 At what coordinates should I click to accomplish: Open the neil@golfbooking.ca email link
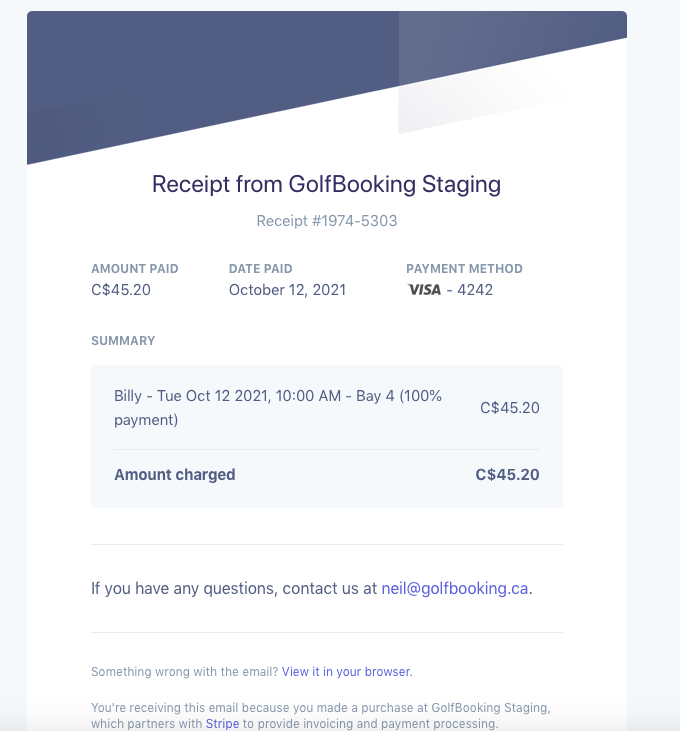(454, 588)
